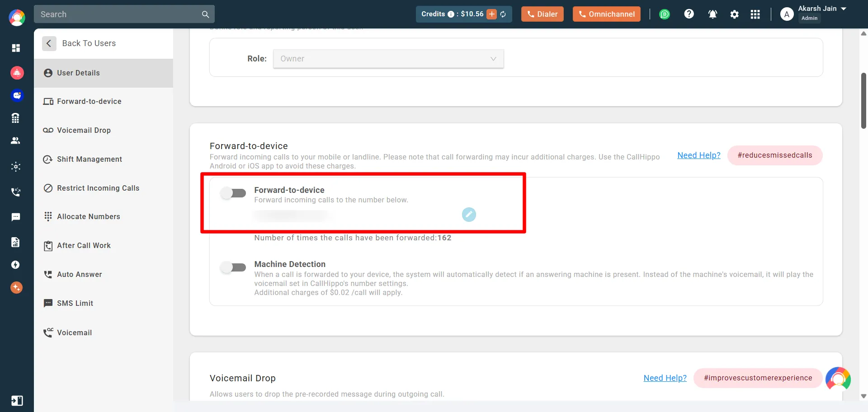Screen dimensions: 868x412
Task: Expand the Role dropdown
Action: [388, 59]
